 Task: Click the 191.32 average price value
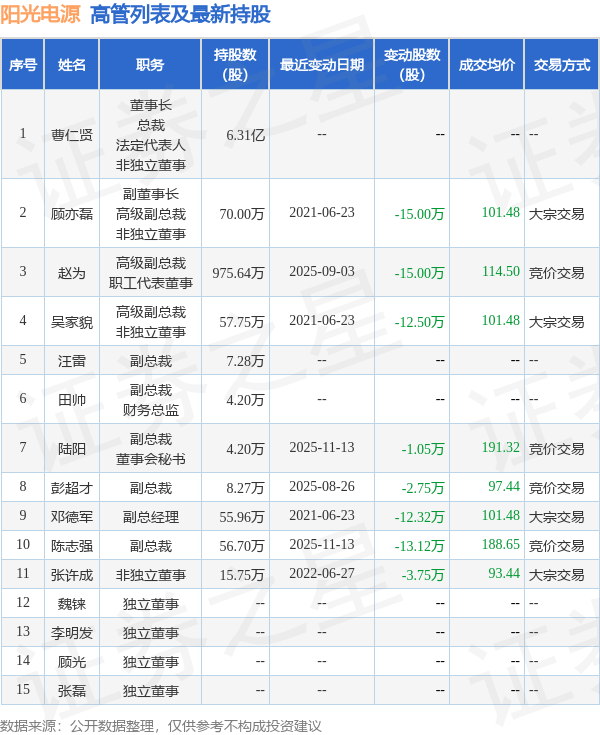tap(500, 448)
